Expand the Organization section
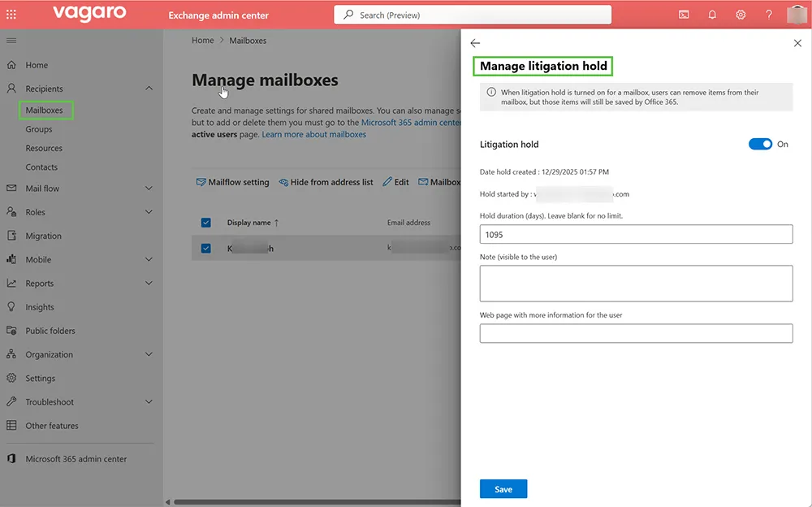Viewport: 812px width, 507px height. tap(149, 354)
